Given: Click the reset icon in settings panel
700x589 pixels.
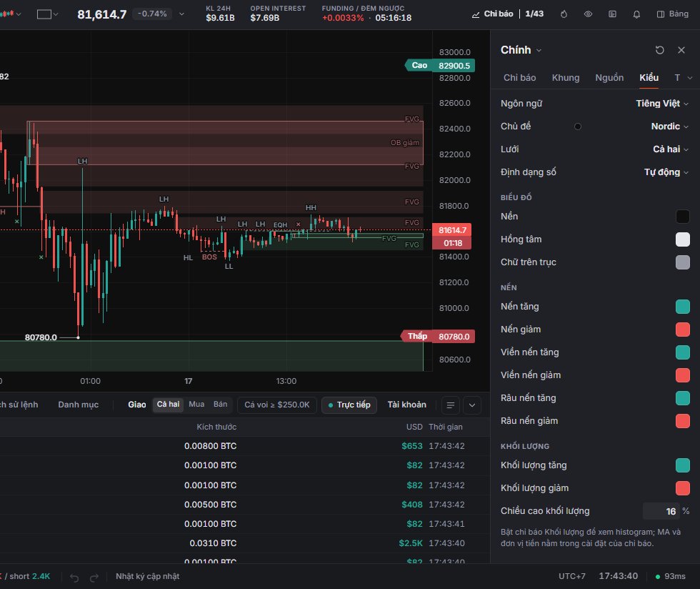Looking at the screenshot, I should 660,50.
